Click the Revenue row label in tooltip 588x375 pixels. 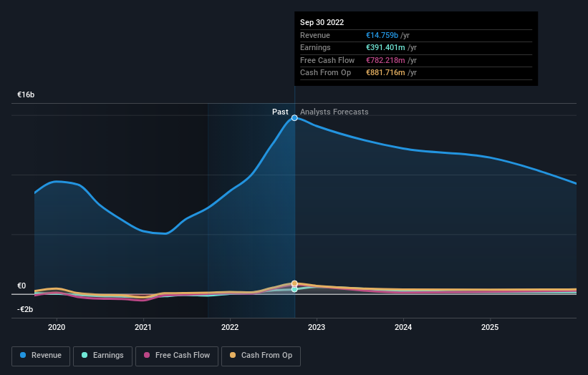[x=315, y=35]
